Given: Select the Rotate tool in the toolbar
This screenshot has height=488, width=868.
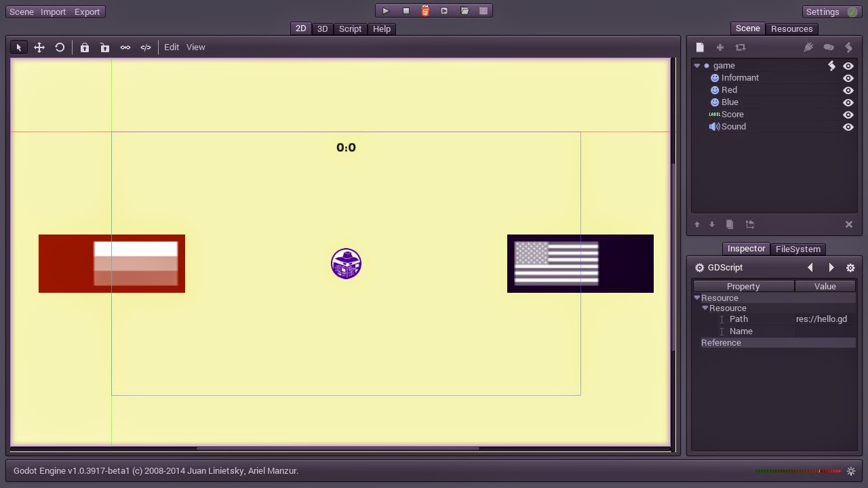Looking at the screenshot, I should tap(60, 47).
